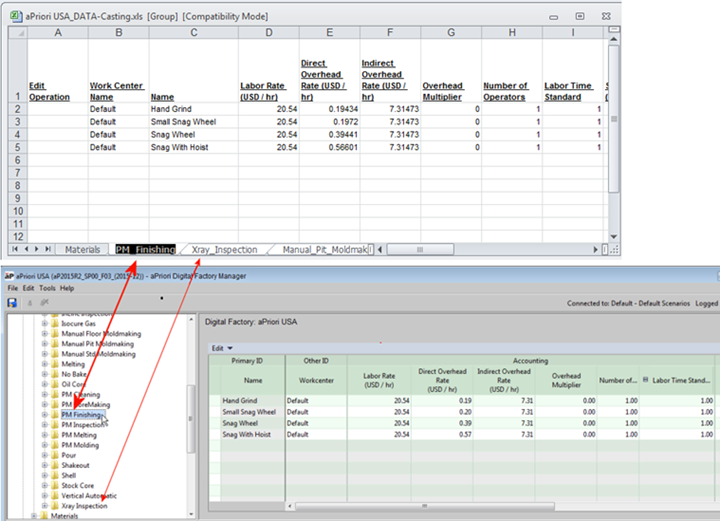Viewport: 720px width, 521px height.
Task: Click the Workcenter column header
Action: 316,380
